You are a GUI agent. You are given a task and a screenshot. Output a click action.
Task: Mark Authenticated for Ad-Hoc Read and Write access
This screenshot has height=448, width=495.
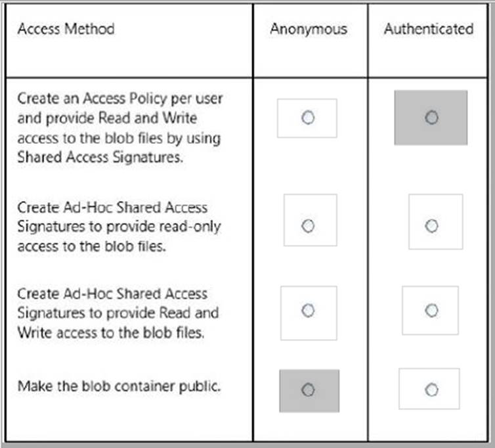[431, 310]
